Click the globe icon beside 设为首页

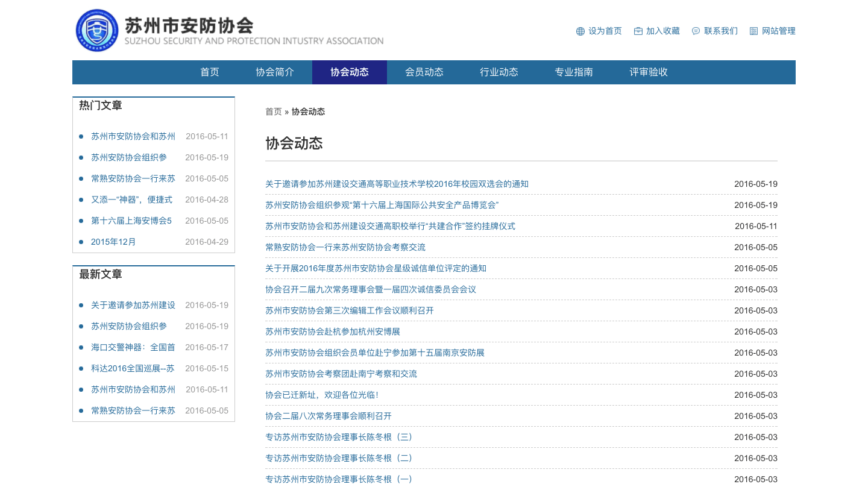click(x=580, y=31)
